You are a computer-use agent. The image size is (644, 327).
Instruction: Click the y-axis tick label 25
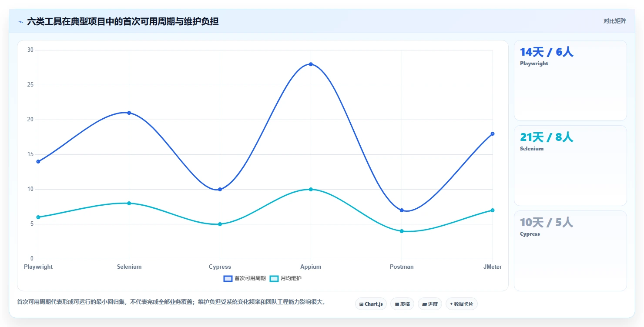pos(30,85)
